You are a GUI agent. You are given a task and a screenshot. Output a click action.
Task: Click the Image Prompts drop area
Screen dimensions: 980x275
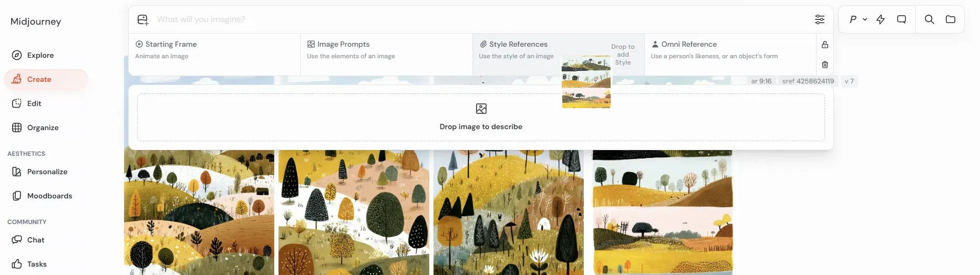(386, 55)
